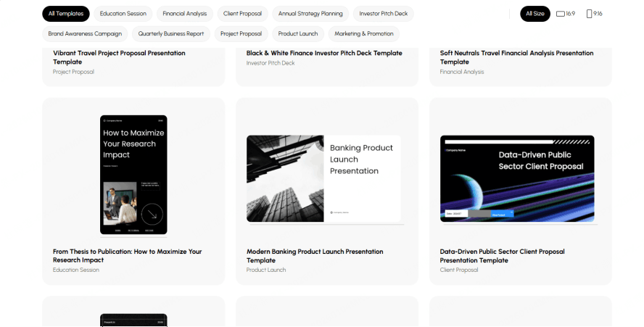Screen dimensions: 644x327
Task: Select Brand Awareness Campaign filter
Action: (86, 34)
